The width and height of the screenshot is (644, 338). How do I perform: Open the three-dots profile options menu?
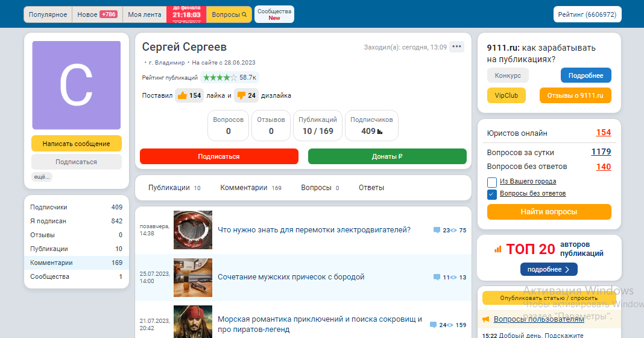[x=456, y=47]
